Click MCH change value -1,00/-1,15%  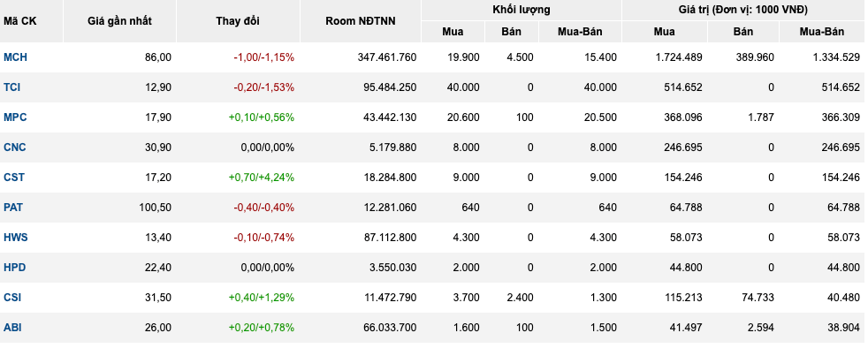pos(263,57)
